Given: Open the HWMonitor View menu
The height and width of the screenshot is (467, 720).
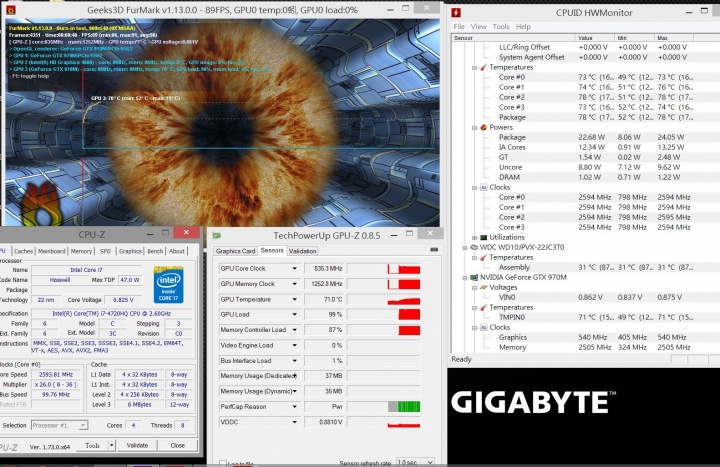Looking at the screenshot, I should [478, 27].
